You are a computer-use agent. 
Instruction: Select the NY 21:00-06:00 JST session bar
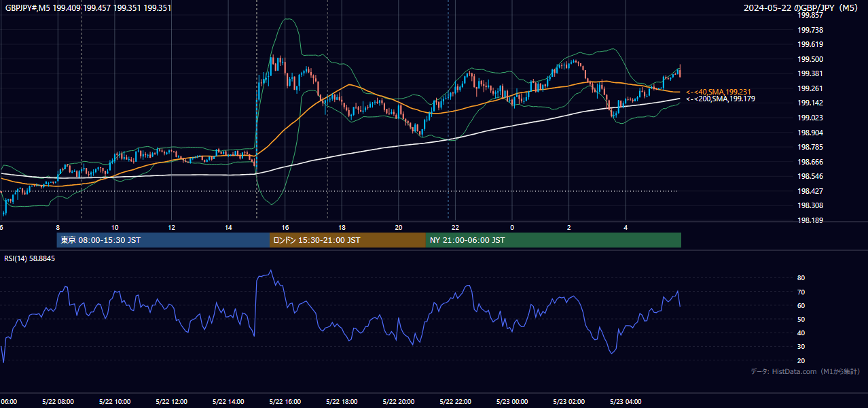tap(553, 240)
